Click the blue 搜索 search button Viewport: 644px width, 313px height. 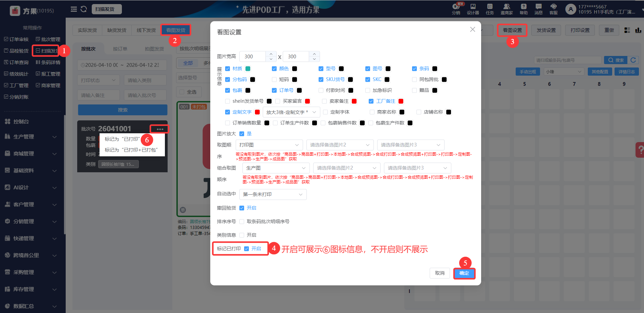(x=123, y=110)
